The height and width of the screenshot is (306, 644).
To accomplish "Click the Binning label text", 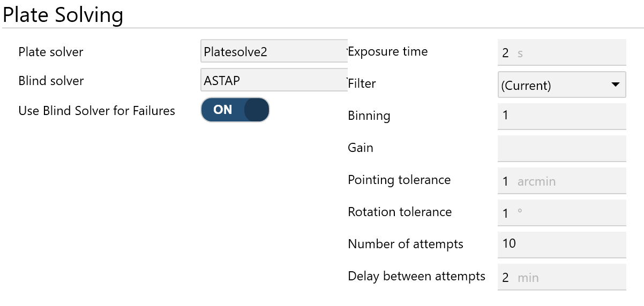I will 369,116.
